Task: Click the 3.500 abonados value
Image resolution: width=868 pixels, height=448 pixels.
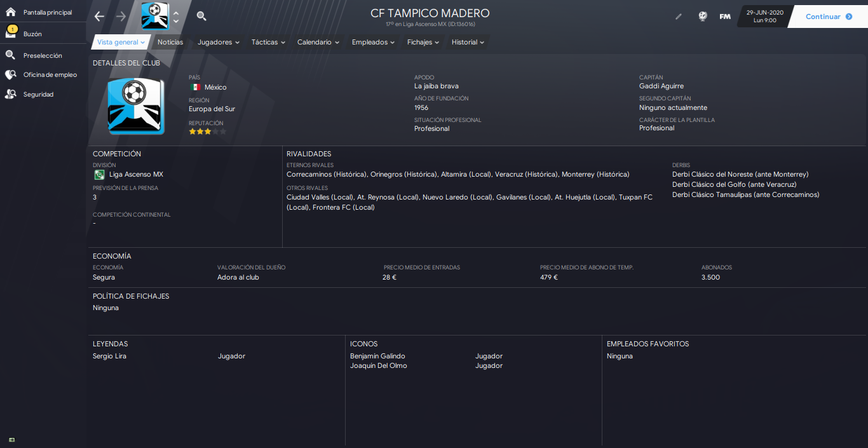Action: 711,277
